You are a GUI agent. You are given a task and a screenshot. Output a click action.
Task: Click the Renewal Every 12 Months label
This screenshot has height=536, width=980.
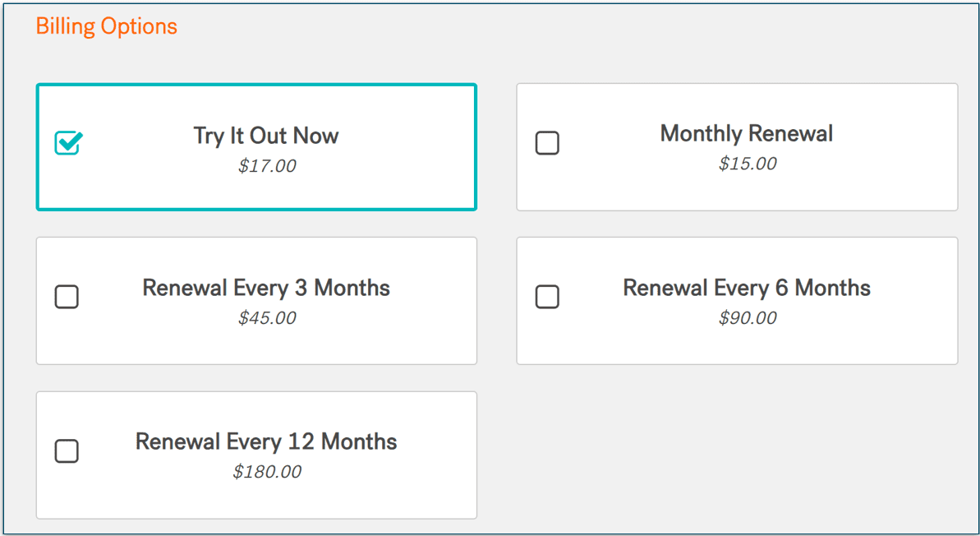click(x=265, y=441)
